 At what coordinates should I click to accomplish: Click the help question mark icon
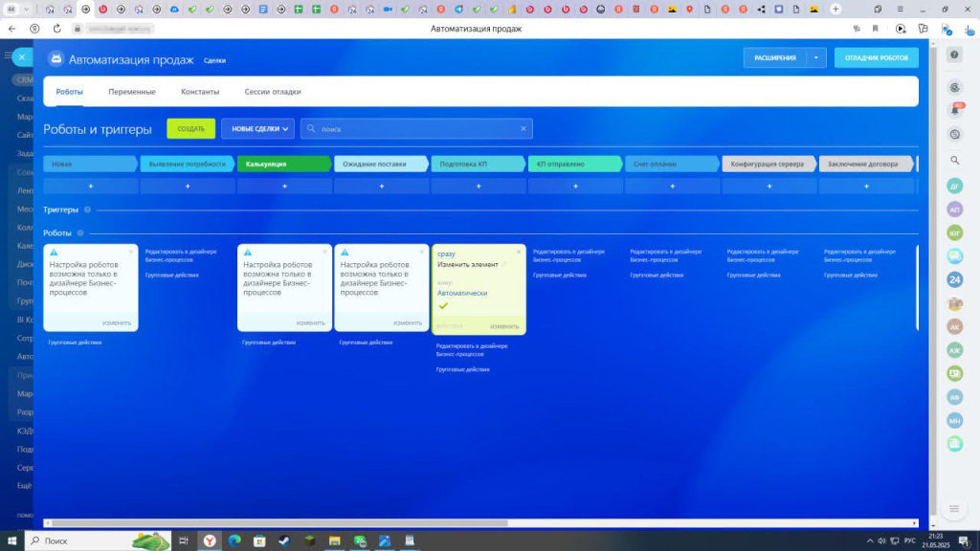pyautogui.click(x=954, y=55)
